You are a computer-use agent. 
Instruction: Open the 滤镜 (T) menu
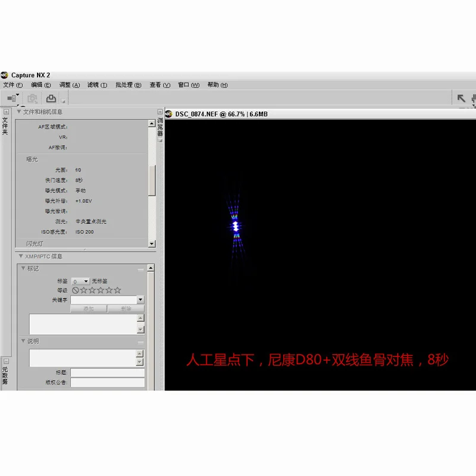(97, 85)
